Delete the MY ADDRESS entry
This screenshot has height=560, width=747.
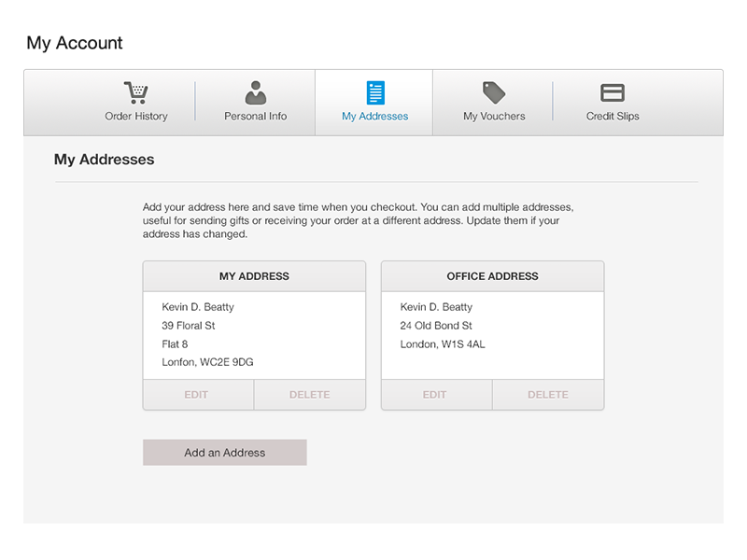coord(309,394)
